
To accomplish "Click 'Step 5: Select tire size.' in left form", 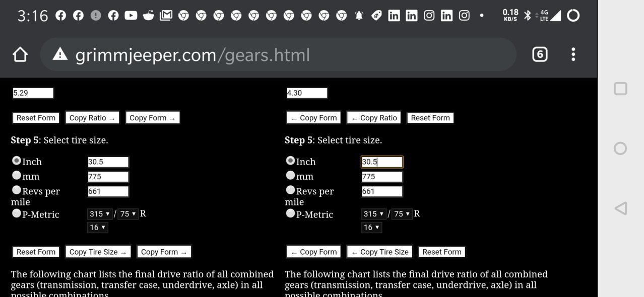I will click(x=59, y=140).
